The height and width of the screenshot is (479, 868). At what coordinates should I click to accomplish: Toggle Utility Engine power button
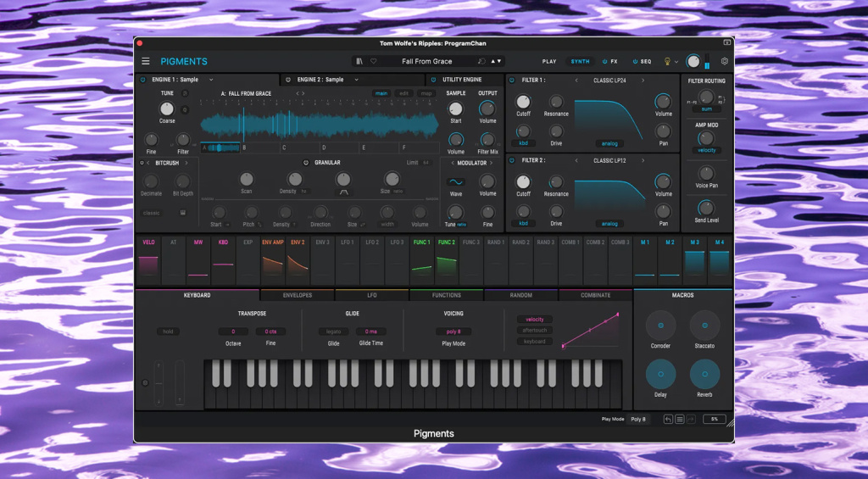433,80
